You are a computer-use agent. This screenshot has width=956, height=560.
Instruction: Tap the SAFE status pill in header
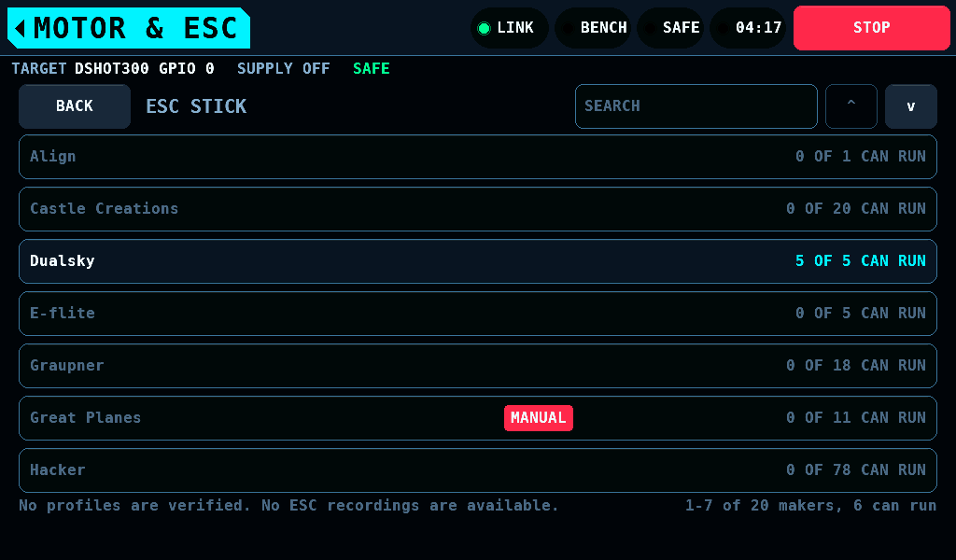click(x=670, y=28)
